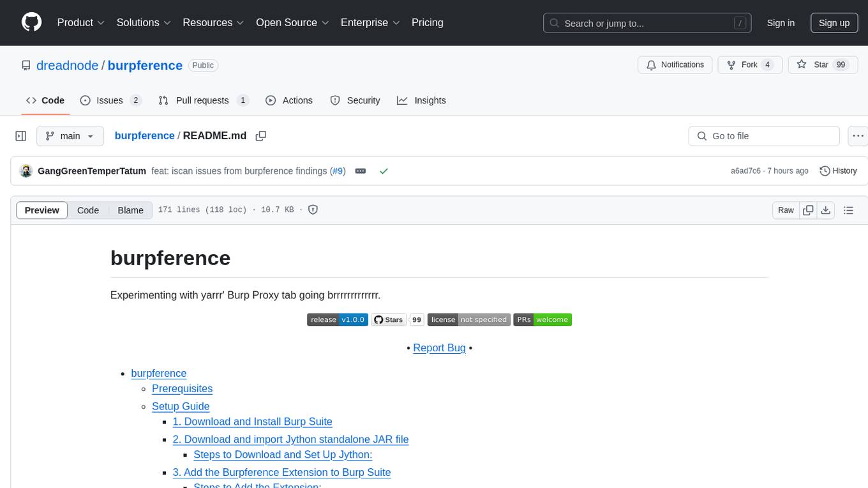The width and height of the screenshot is (868, 488).
Task: Open the Pull requests tab
Action: click(204, 100)
